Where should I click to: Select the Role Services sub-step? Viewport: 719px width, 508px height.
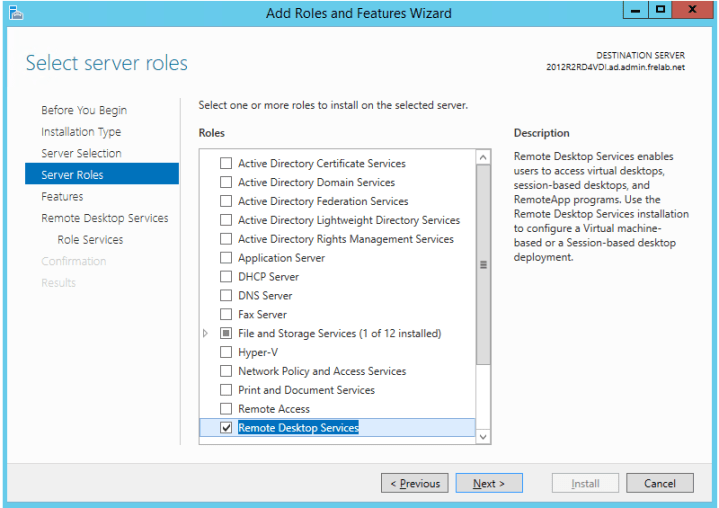90,240
